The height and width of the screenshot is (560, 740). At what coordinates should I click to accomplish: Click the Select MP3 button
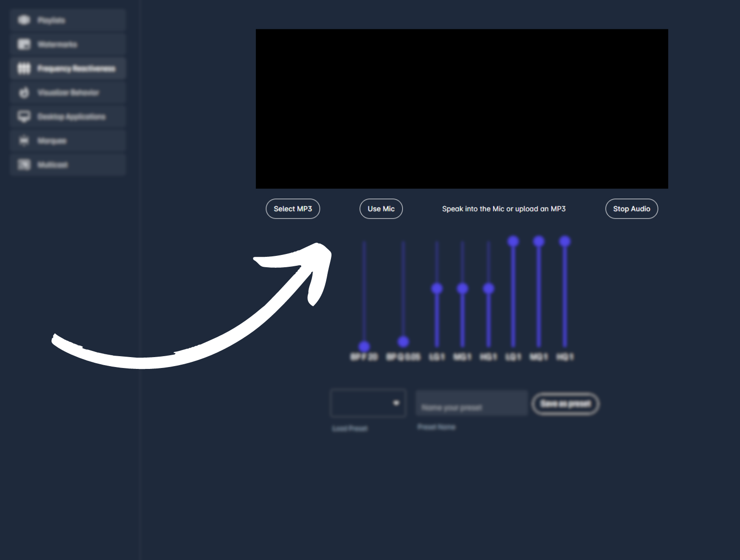(x=293, y=209)
